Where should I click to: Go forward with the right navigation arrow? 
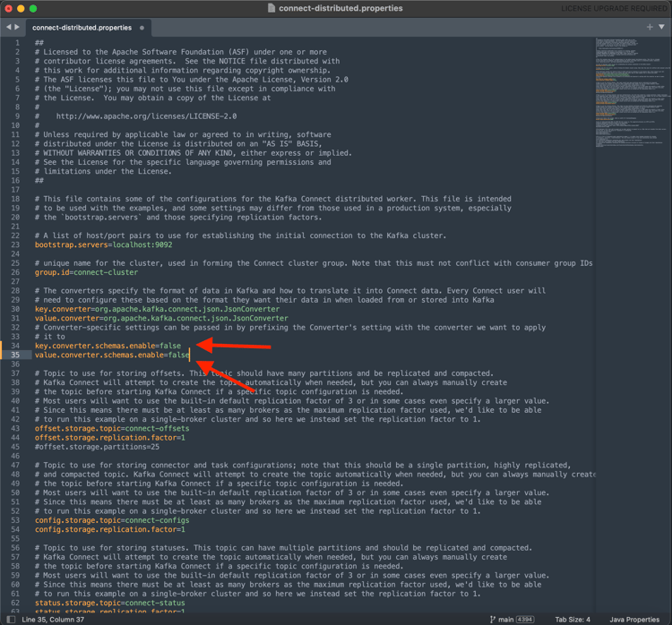[17, 27]
